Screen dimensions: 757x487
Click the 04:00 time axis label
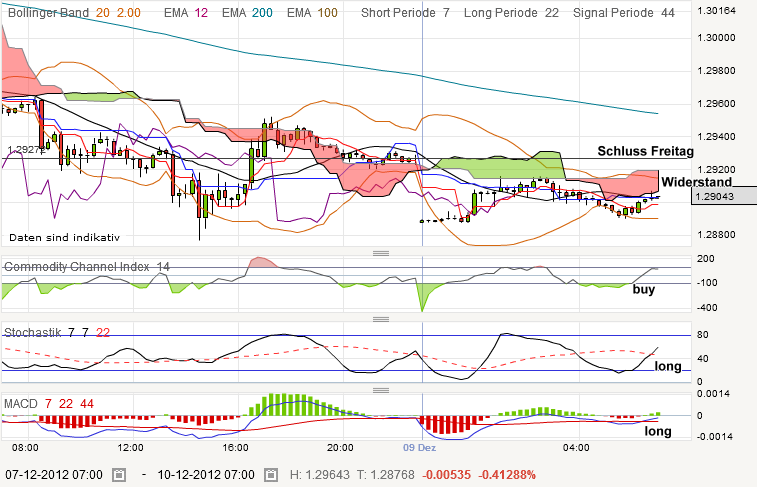pyautogui.click(x=576, y=447)
